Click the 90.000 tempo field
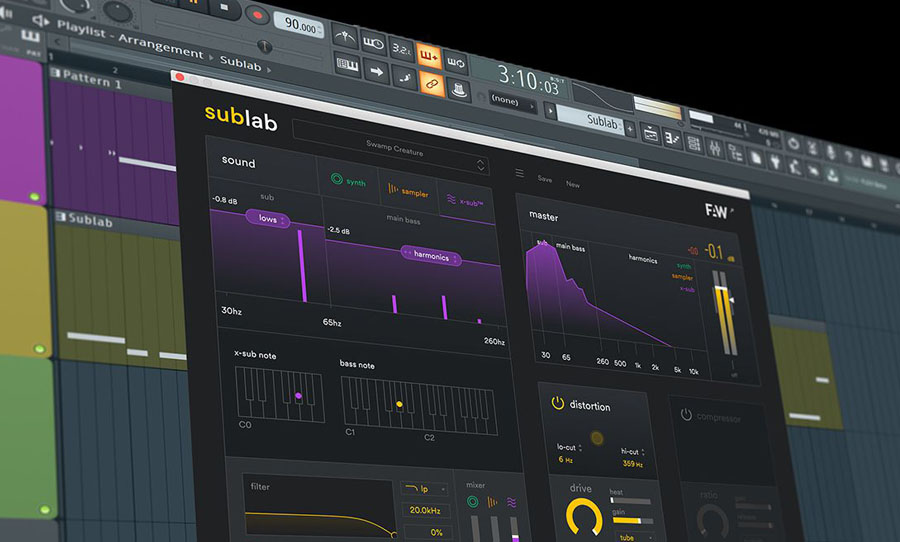The width and height of the screenshot is (900, 542). (x=300, y=25)
